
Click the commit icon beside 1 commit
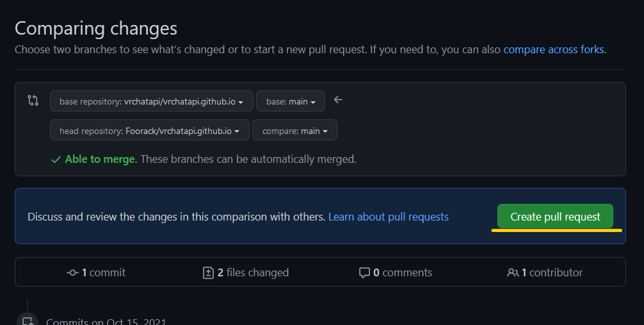[72, 272]
